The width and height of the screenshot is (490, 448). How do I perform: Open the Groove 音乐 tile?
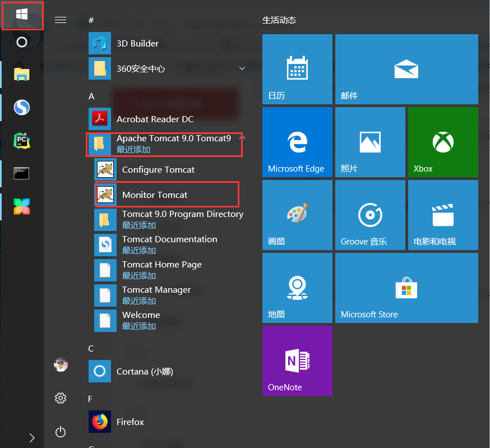(370, 215)
